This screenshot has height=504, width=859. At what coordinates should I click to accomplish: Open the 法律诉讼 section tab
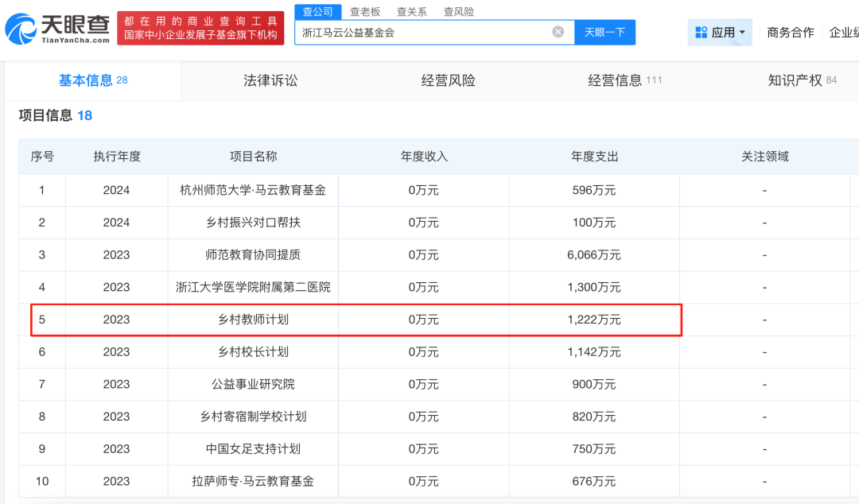click(x=270, y=80)
